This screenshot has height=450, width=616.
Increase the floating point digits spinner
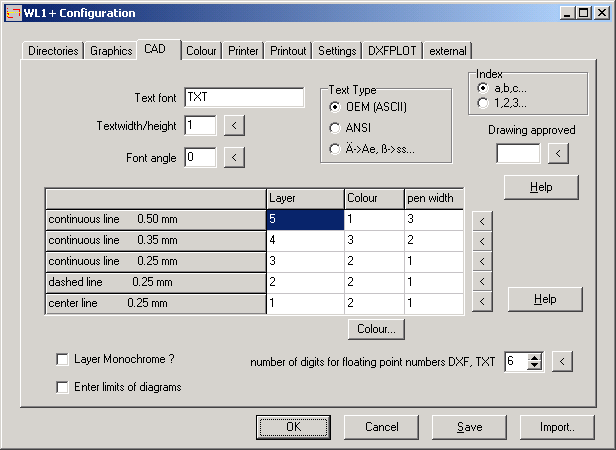(535, 357)
